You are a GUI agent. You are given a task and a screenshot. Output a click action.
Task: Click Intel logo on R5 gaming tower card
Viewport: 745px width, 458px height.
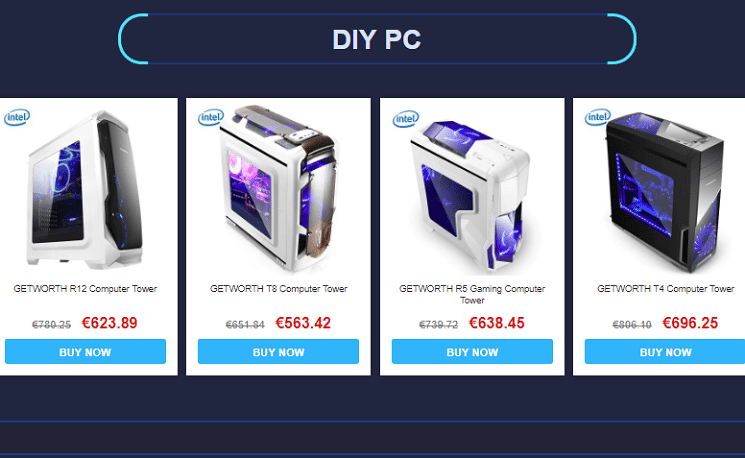406,119
